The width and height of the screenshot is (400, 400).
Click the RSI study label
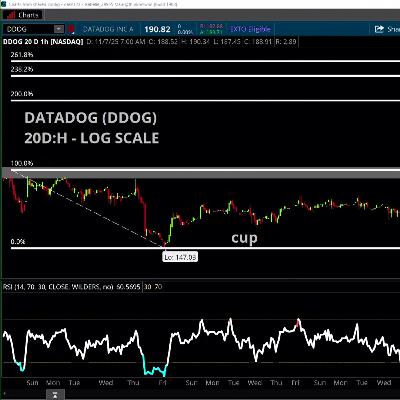pyautogui.click(x=72, y=287)
